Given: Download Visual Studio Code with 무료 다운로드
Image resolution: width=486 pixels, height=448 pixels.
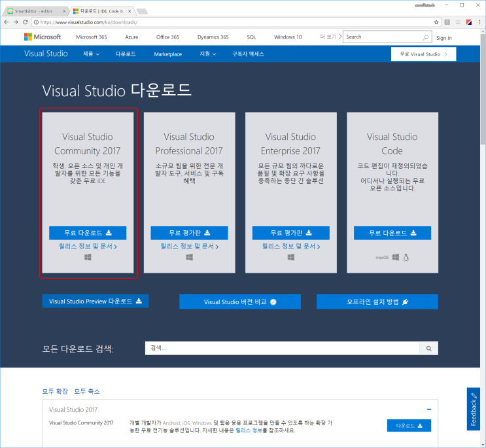Looking at the screenshot, I should 392,233.
